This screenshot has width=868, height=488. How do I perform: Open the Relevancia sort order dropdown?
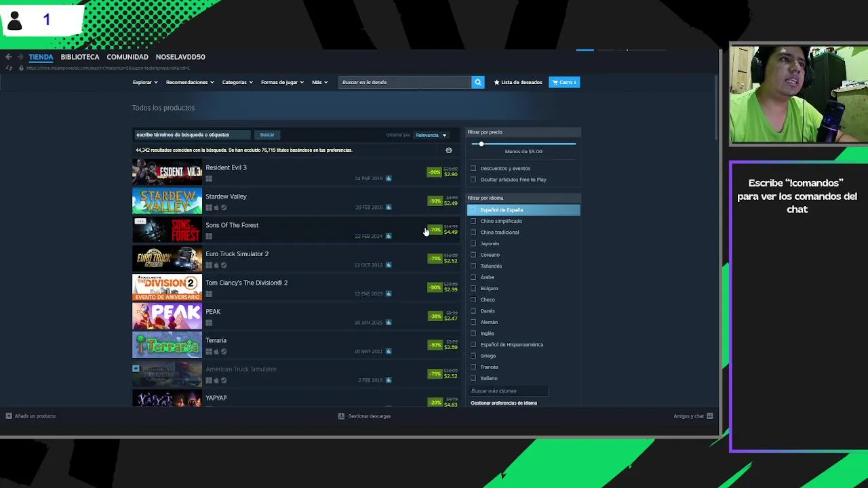click(x=431, y=135)
